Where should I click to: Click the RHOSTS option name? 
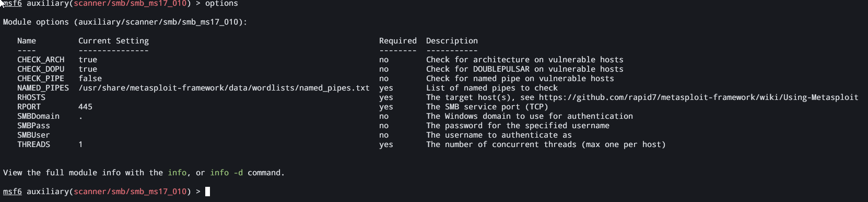pos(31,97)
